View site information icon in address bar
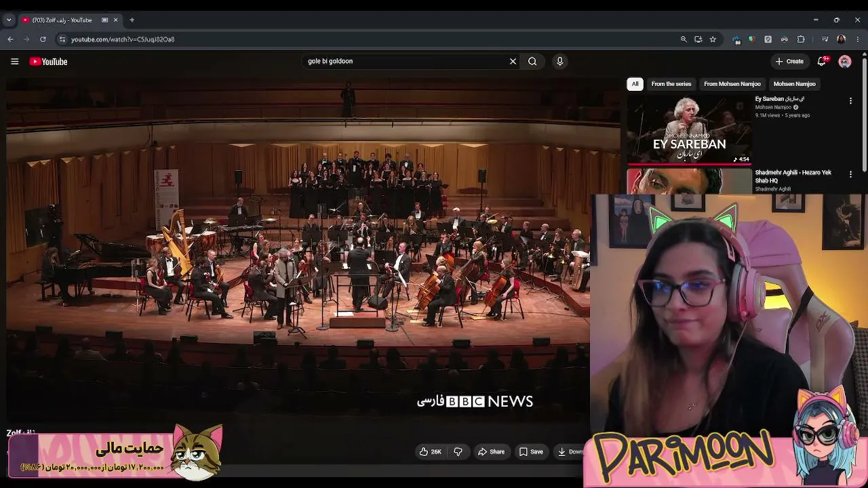This screenshot has height=488, width=868. pos(62,39)
